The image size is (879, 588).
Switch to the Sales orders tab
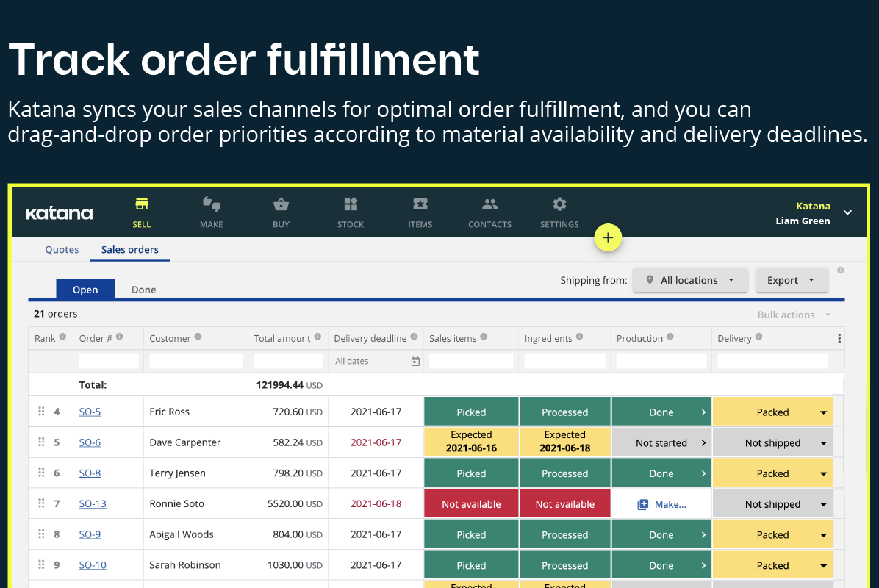[x=129, y=249]
